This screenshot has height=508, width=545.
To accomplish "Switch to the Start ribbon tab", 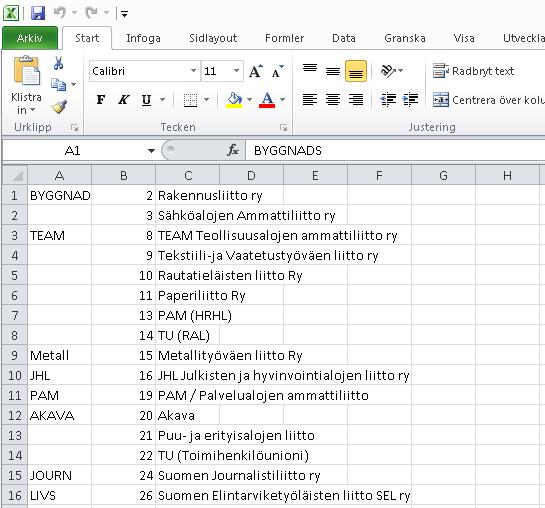I will [87, 38].
